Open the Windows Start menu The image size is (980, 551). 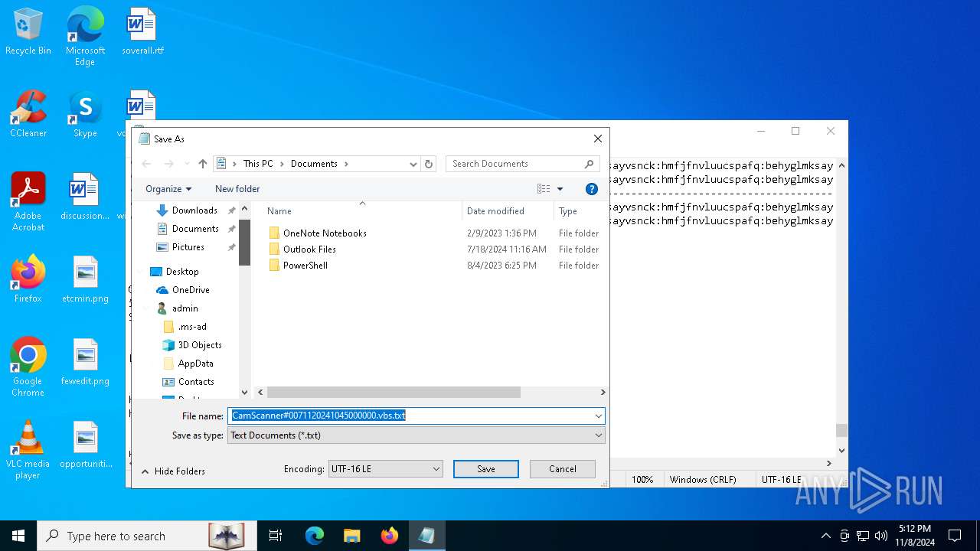(x=18, y=536)
